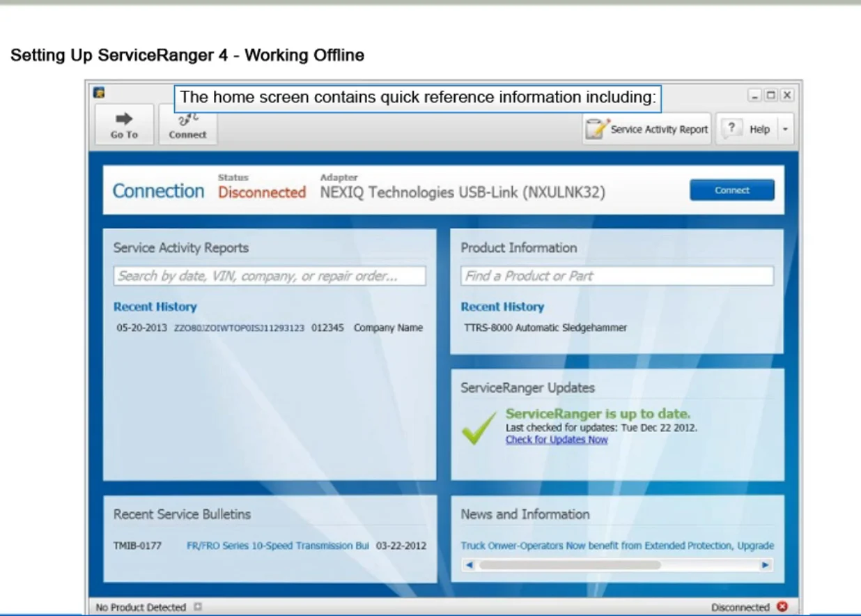
Task: Click the blue Connect button
Action: point(732,190)
